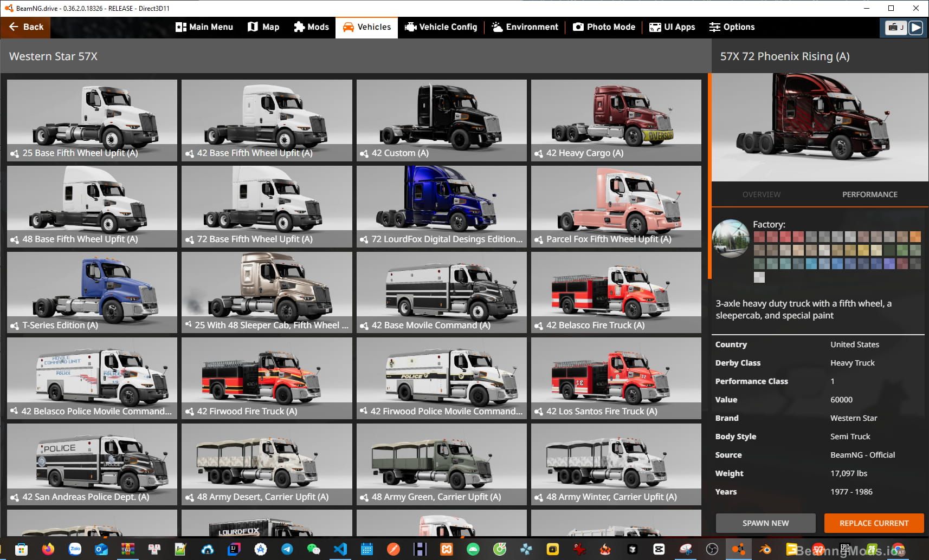Click the orange vehicle list scrollbar

coord(709,176)
